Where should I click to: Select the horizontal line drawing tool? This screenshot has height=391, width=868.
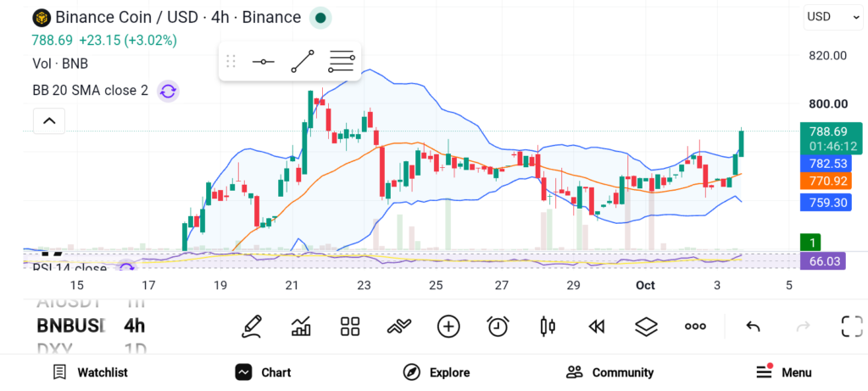(263, 61)
